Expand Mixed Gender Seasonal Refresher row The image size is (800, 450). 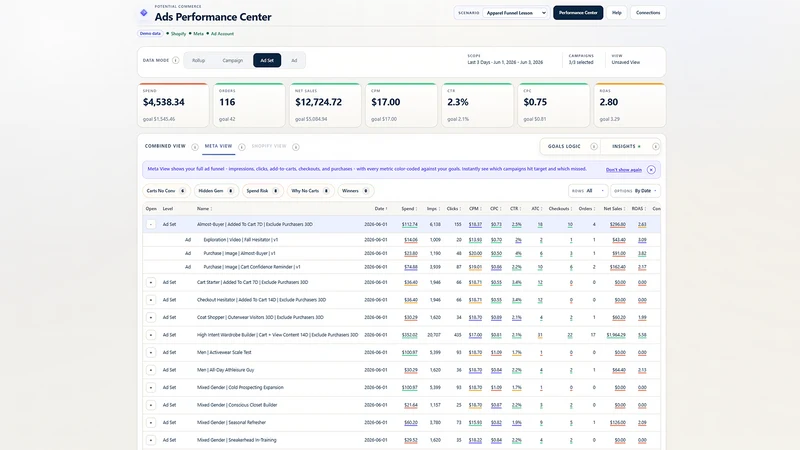click(x=151, y=422)
